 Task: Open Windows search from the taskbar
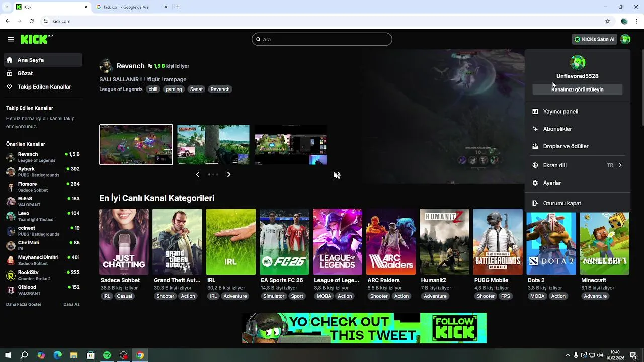(x=24, y=355)
